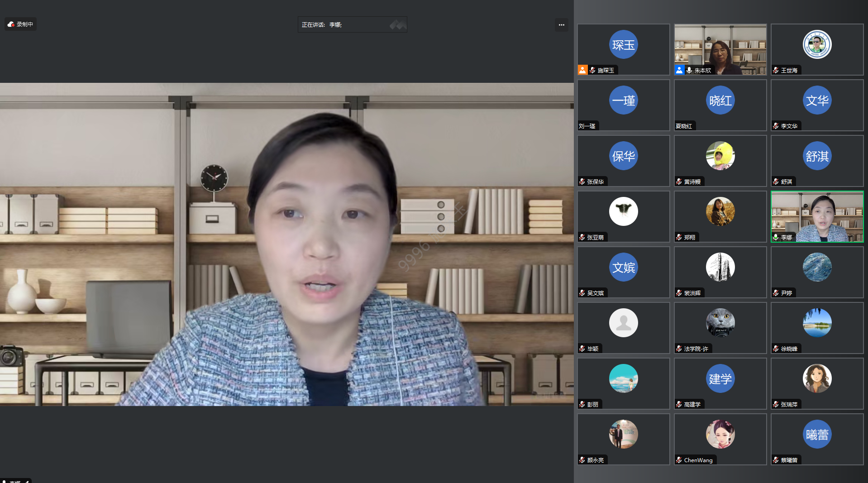Click the currently speaking banner at top
Screen dimensions: 868x483
pyautogui.click(x=352, y=25)
